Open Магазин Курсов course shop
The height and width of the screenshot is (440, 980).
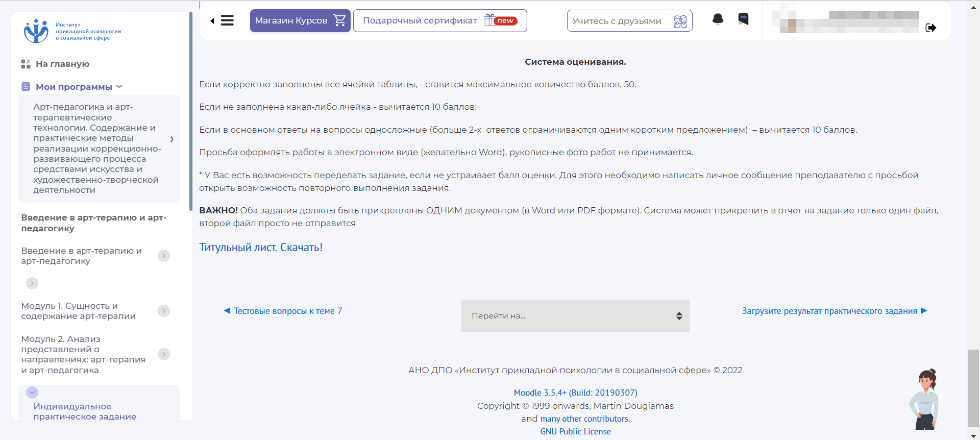pos(300,20)
